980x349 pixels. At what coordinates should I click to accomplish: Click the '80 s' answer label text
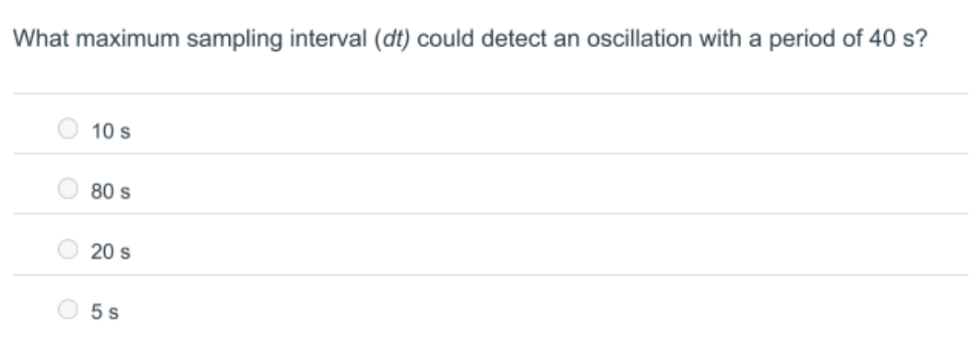111,191
